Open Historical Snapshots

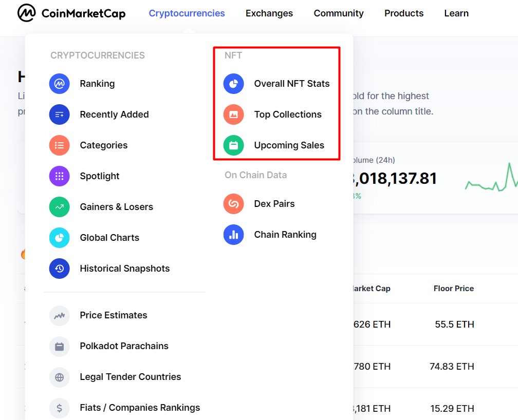(x=125, y=269)
